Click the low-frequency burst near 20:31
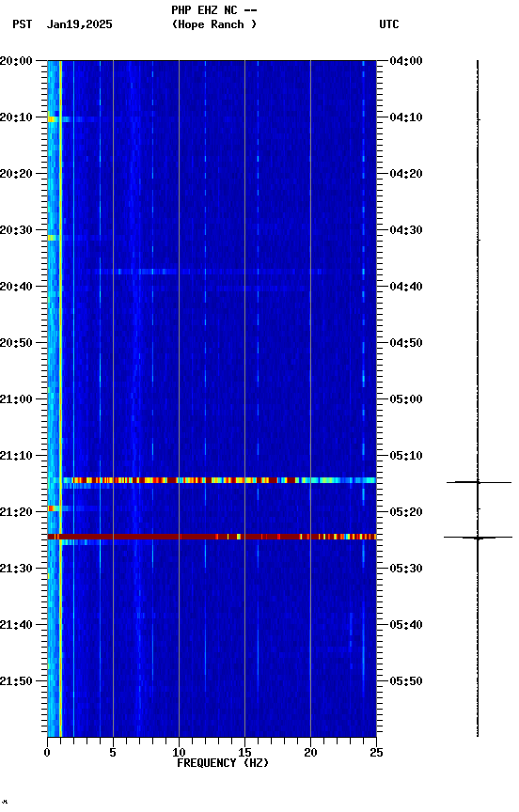Viewport: 519px width, 812px height. (x=52, y=238)
